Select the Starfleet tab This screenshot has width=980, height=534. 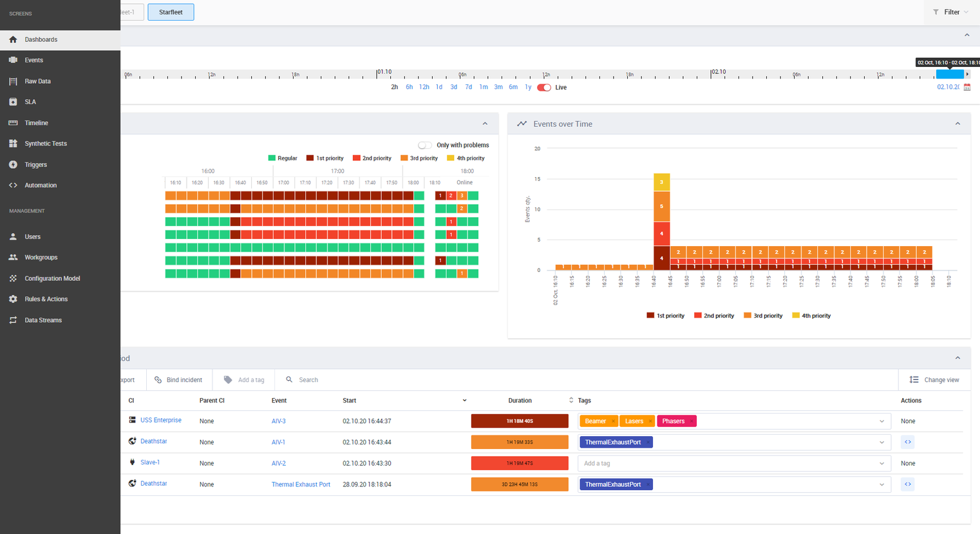pyautogui.click(x=171, y=12)
